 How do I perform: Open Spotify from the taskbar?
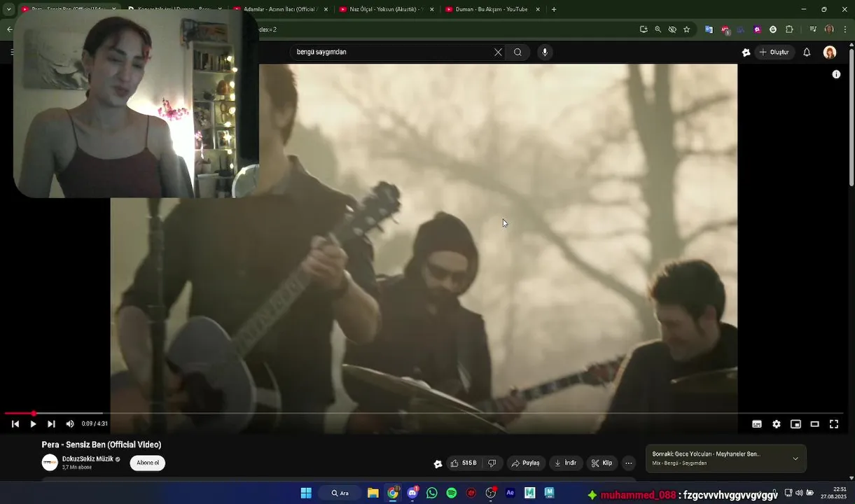[452, 493]
